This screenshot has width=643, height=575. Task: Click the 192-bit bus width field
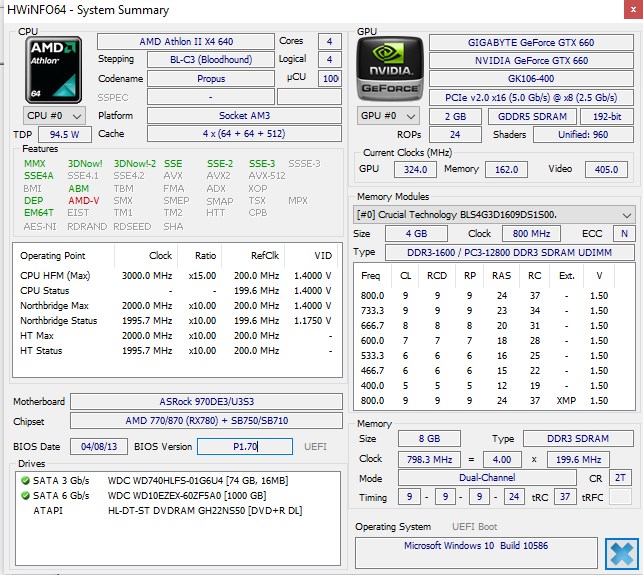click(x=607, y=117)
